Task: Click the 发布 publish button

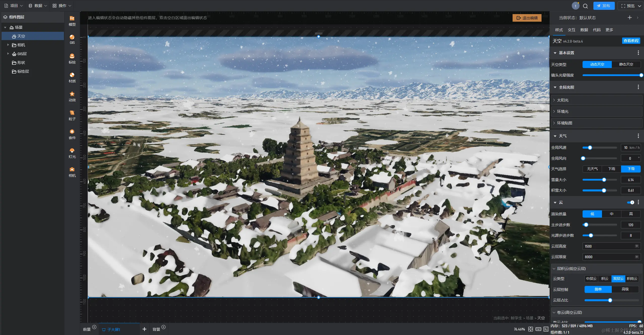Action: coord(603,6)
